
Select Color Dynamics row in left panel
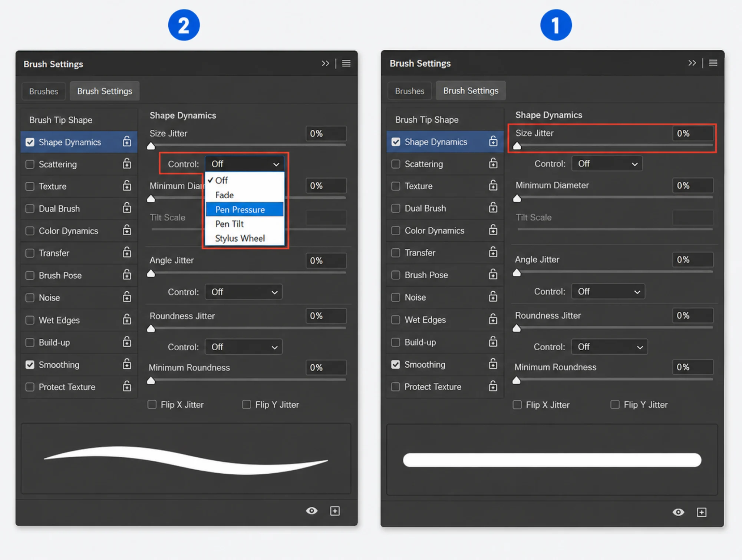pyautogui.click(x=79, y=231)
